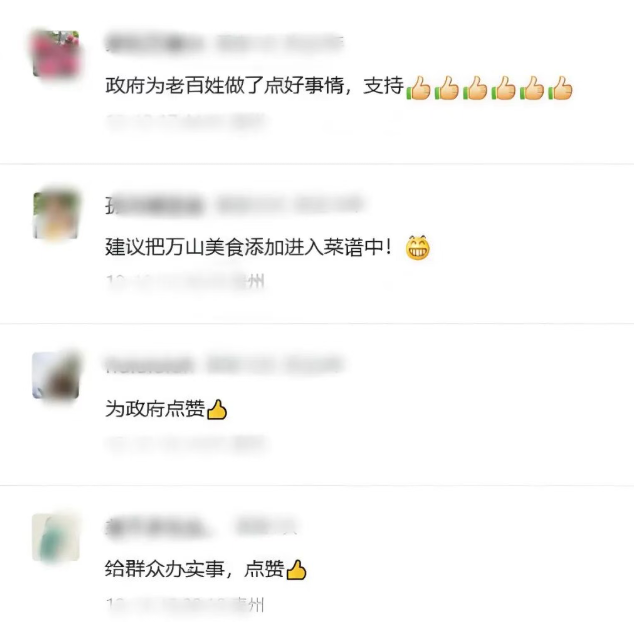This screenshot has height=633, width=634.
Task: Click thumbs-up emoji after 给群众办实事，点赞
Action: [296, 570]
